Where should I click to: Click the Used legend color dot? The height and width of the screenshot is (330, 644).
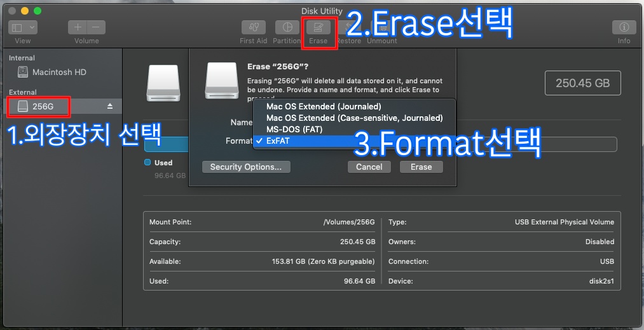click(x=147, y=162)
